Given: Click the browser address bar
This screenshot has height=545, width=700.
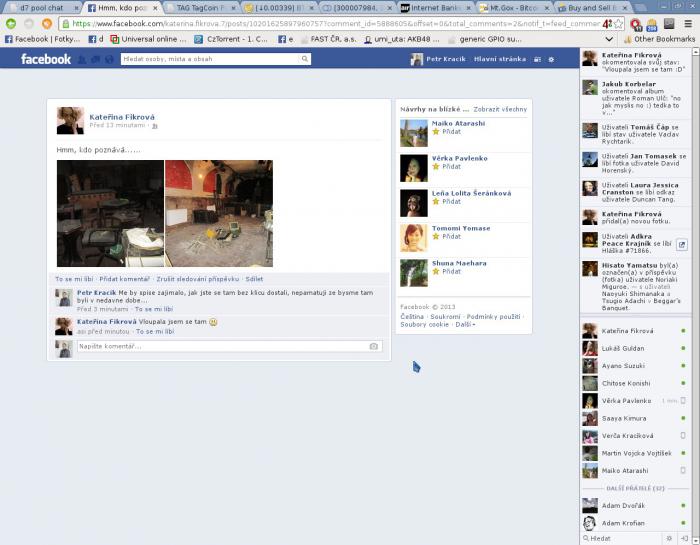Looking at the screenshot, I should click(x=335, y=24).
